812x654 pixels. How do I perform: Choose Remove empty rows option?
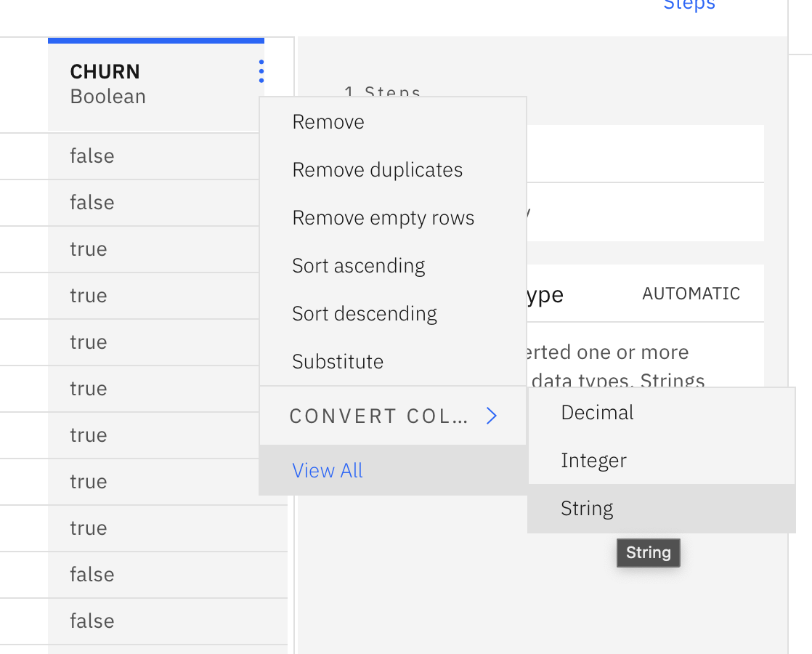pyautogui.click(x=383, y=218)
